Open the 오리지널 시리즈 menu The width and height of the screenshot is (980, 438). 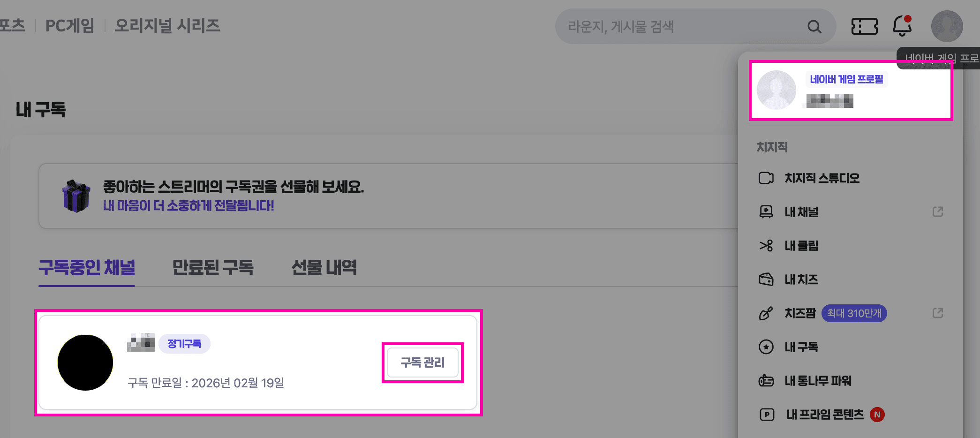(x=167, y=26)
